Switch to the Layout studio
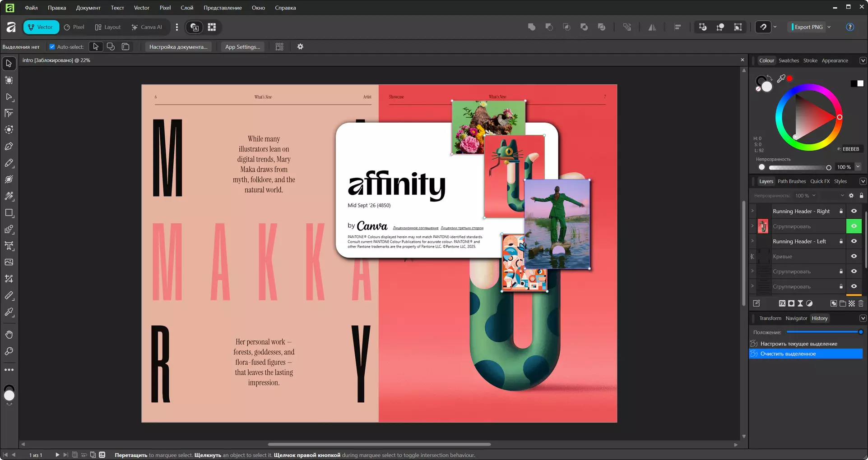The width and height of the screenshot is (868, 460). [108, 27]
